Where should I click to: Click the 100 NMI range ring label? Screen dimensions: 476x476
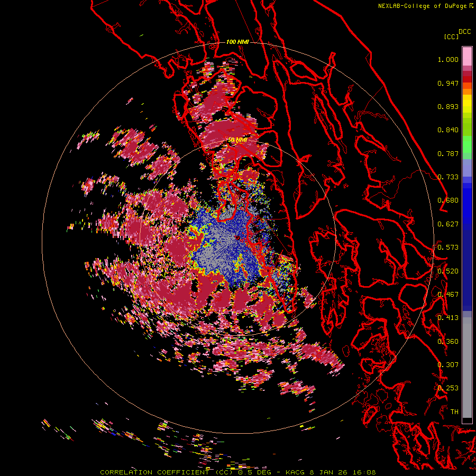(237, 42)
